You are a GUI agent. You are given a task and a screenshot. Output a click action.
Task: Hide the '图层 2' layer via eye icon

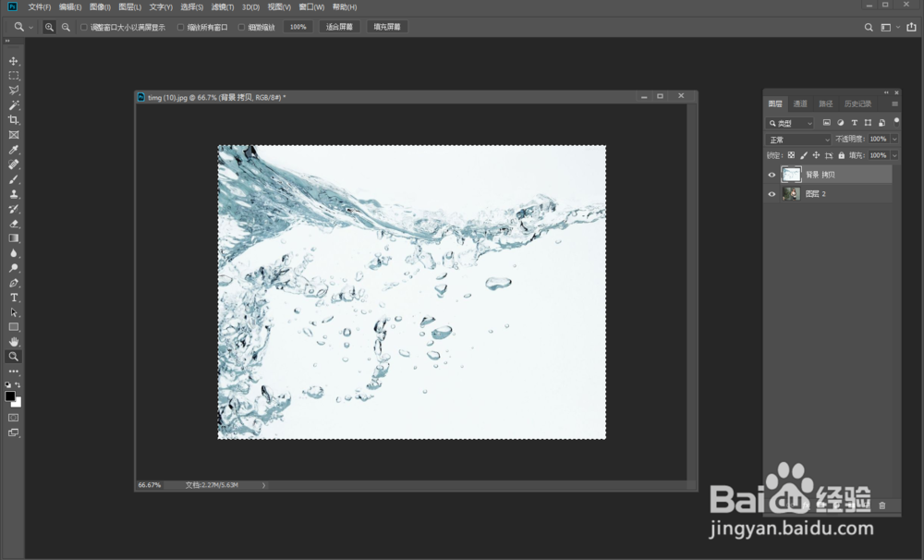772,194
